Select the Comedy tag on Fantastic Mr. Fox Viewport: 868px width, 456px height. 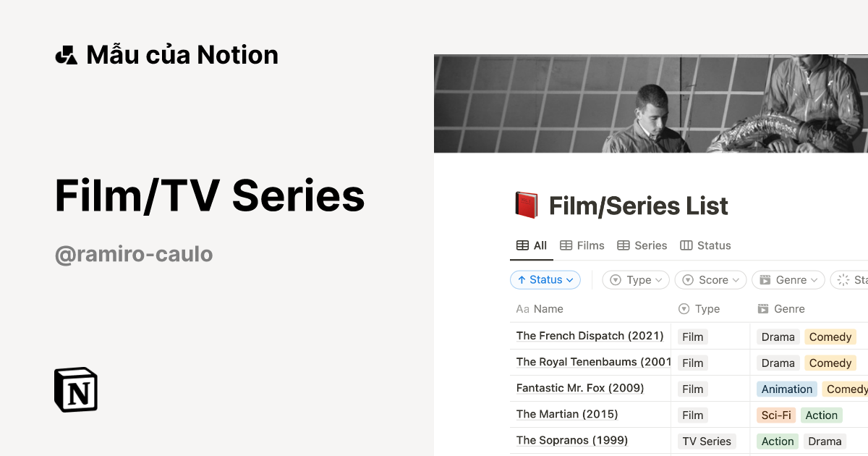846,389
